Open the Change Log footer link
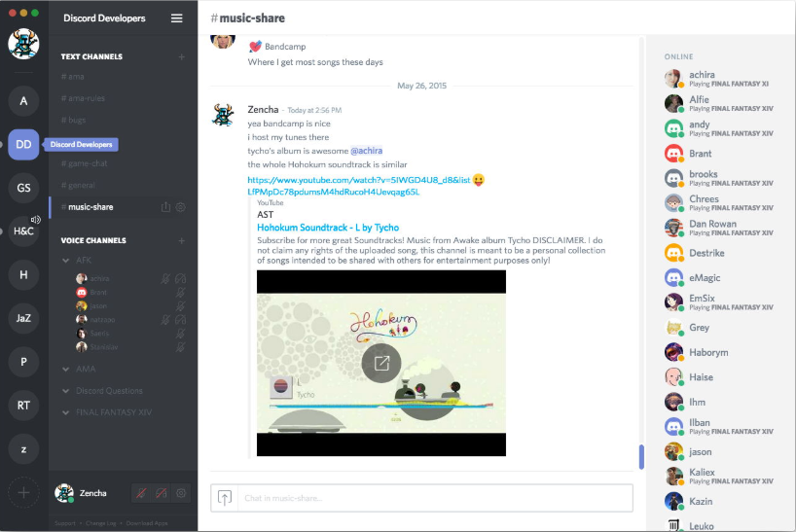796x532 pixels. click(x=101, y=523)
